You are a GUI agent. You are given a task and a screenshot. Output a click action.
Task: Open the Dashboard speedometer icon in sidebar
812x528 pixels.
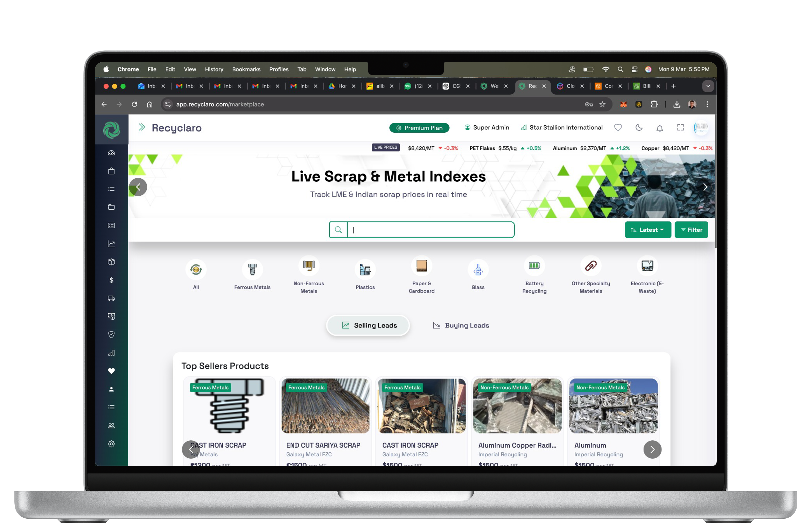point(111,153)
